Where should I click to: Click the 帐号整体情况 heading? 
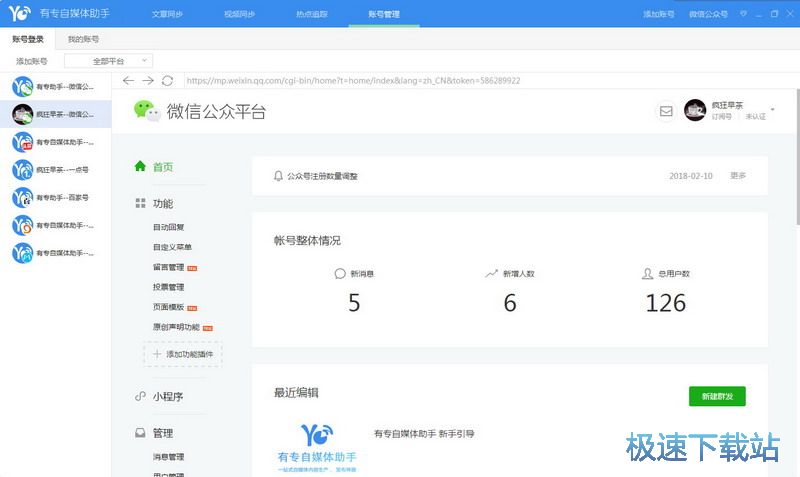(307, 240)
